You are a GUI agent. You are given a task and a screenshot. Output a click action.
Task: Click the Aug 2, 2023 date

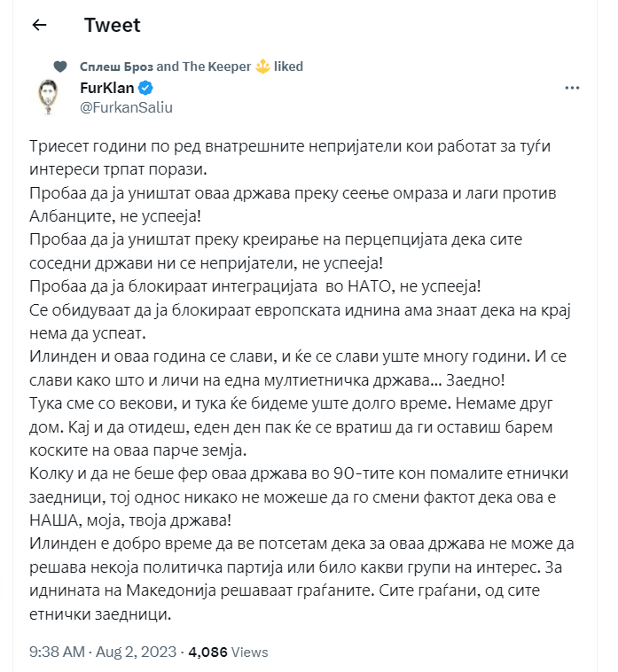pos(137,652)
